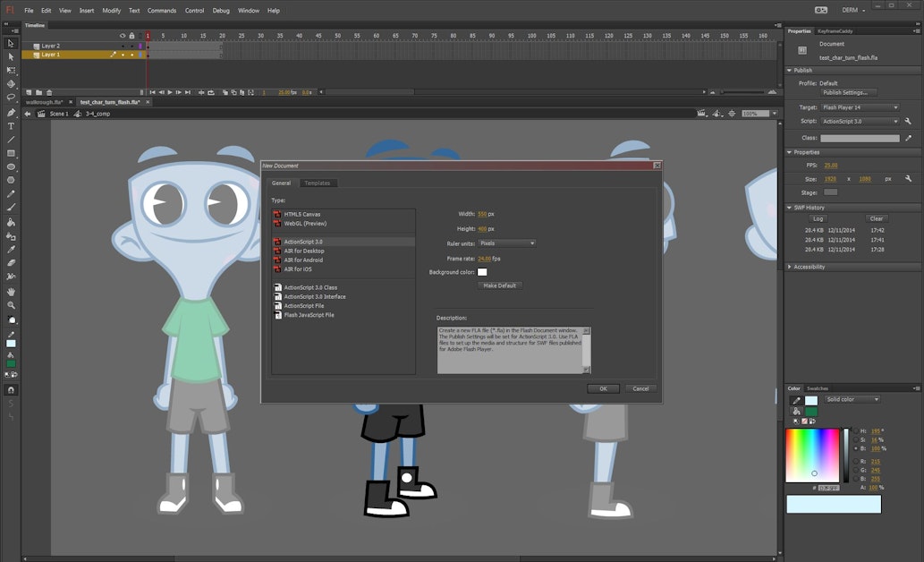Viewport: 924px width, 562px height.
Task: Select the Free Transform tool
Action: [x=11, y=70]
